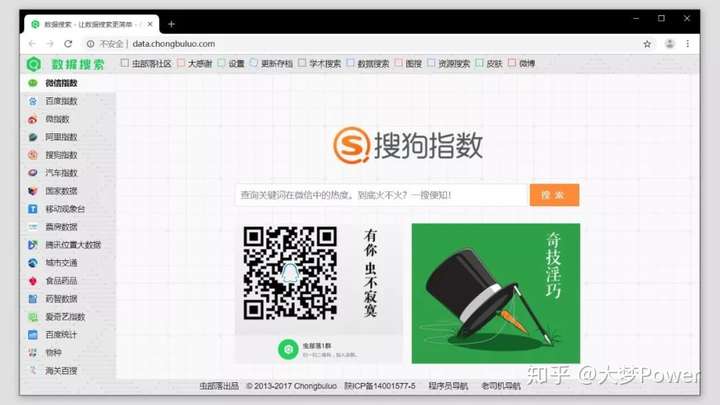The width and height of the screenshot is (720, 405).
Task: Go back with the browser back arrow
Action: [x=32, y=44]
